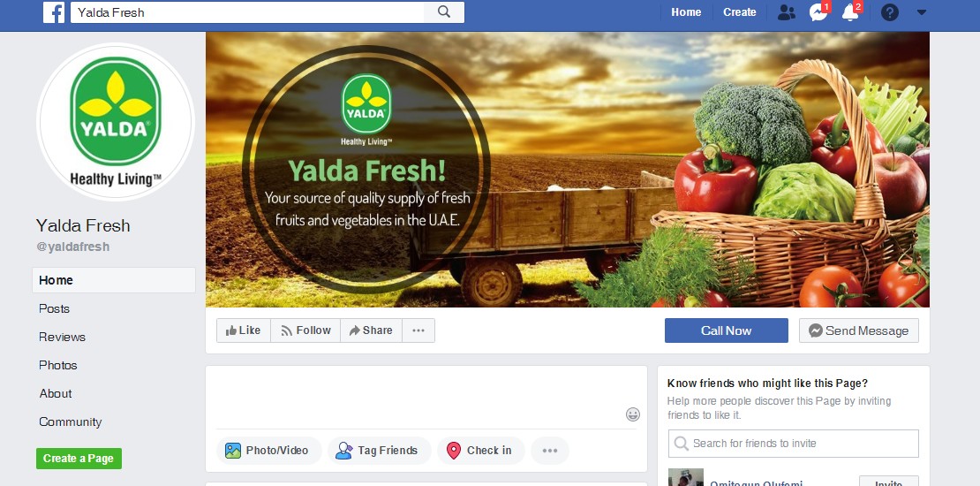Expand more post options ellipsis
980x486 pixels.
[550, 451]
